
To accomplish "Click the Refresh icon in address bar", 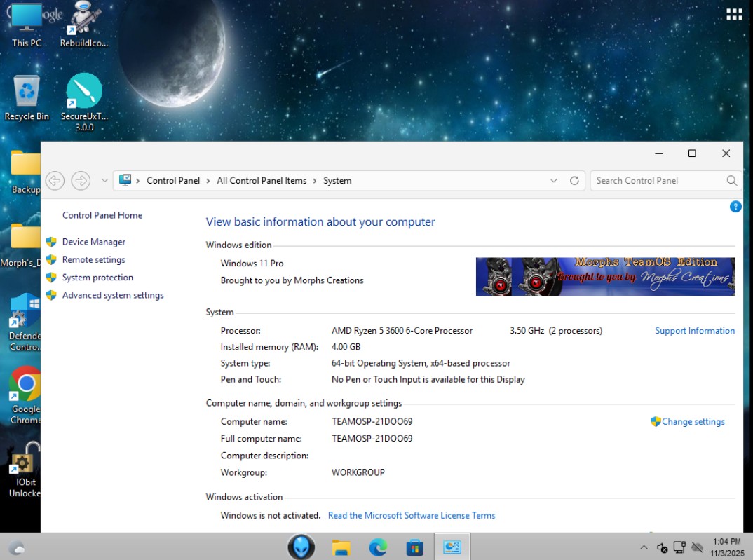I will click(574, 181).
